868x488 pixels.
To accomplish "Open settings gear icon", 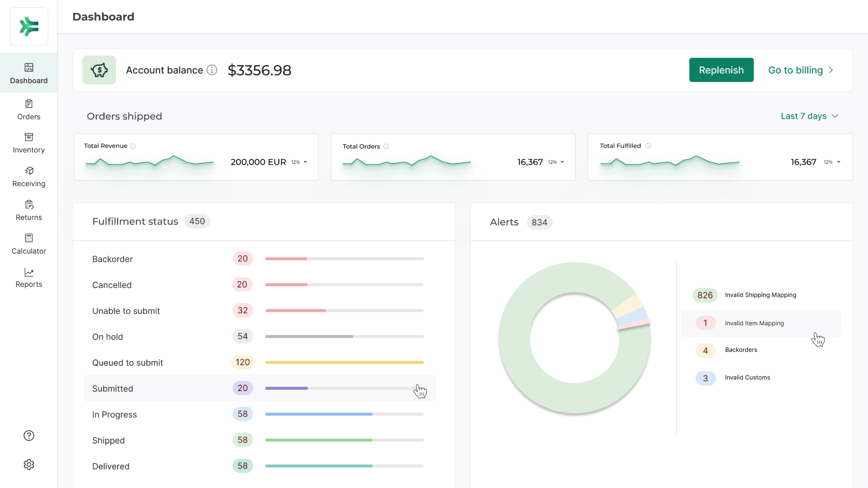I will [29, 465].
